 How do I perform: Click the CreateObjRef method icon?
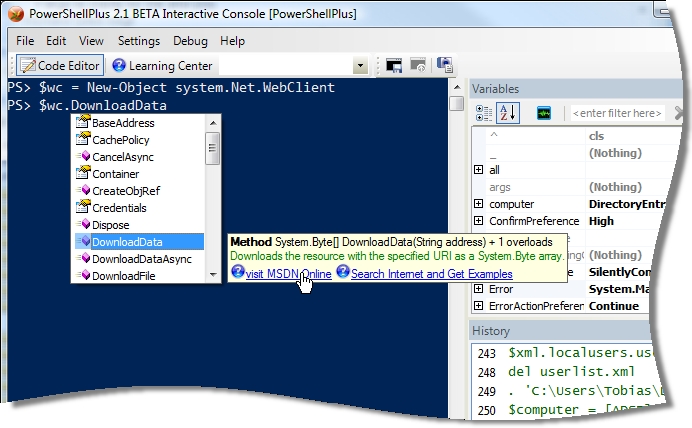(x=83, y=190)
